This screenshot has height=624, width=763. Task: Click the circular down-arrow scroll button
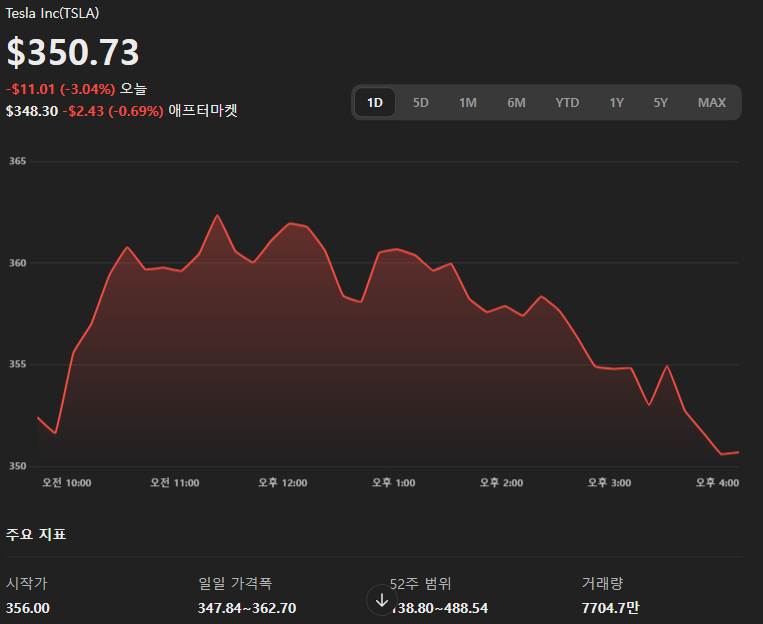pos(382,601)
